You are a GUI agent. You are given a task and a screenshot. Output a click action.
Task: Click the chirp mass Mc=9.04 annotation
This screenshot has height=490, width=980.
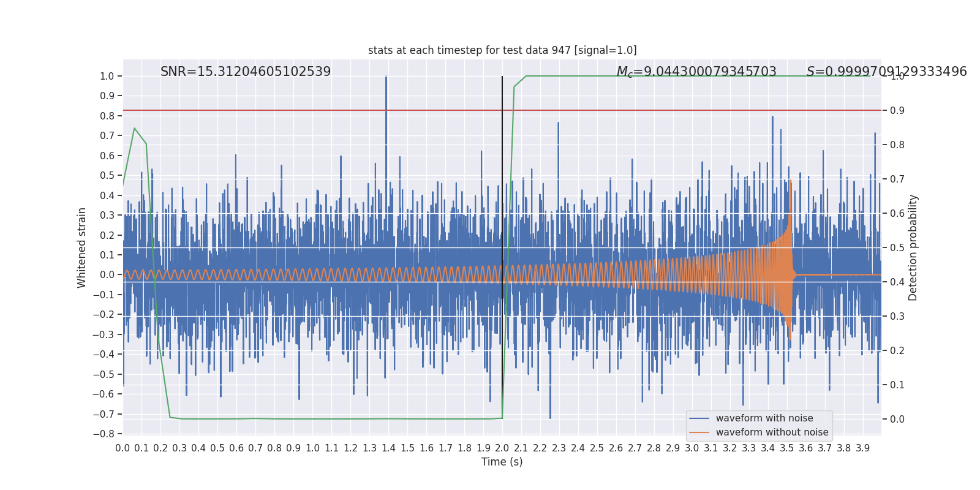point(696,72)
